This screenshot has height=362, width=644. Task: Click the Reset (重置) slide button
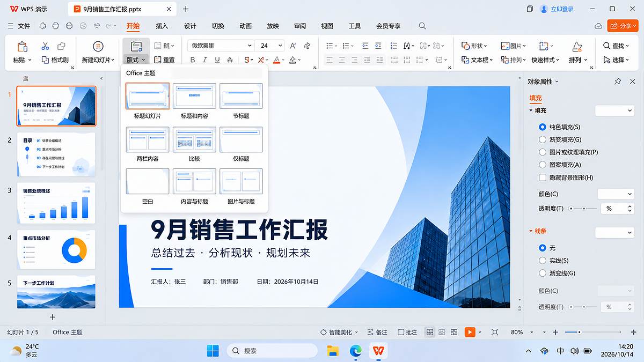click(164, 60)
